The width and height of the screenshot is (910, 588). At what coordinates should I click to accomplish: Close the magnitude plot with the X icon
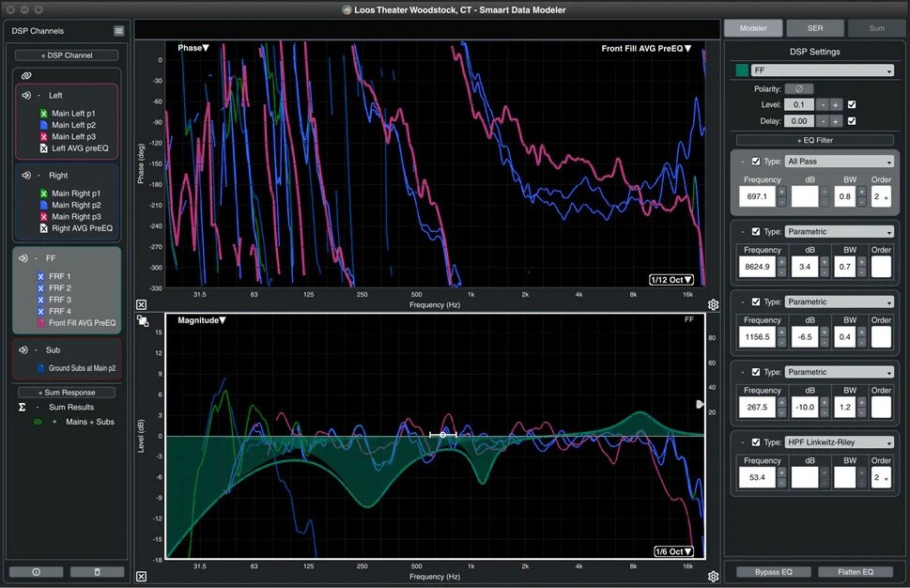coord(141,577)
